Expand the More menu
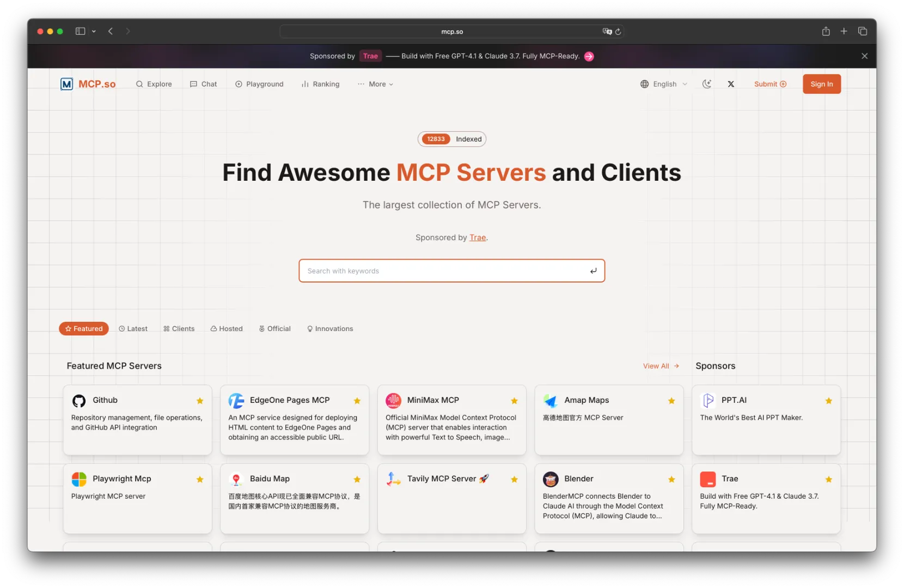Screen dimensions: 904x588 [376, 84]
